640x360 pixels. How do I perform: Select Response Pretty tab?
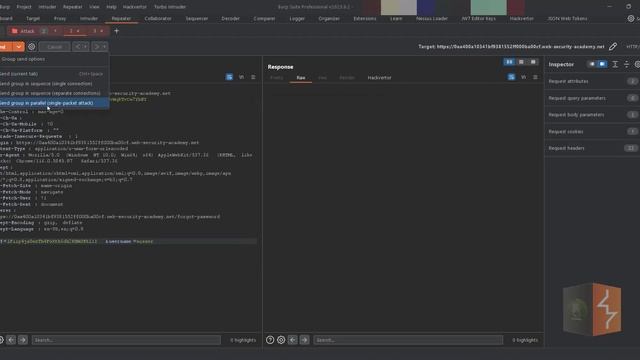(x=277, y=78)
